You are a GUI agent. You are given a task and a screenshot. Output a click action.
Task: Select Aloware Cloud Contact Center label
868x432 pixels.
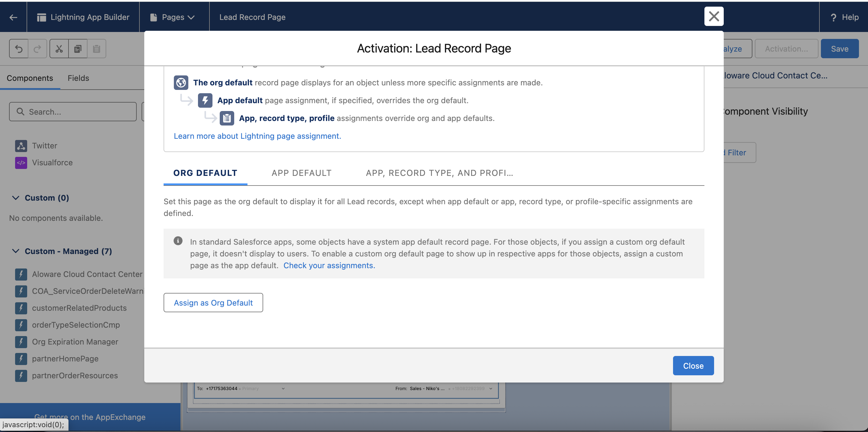tap(87, 274)
